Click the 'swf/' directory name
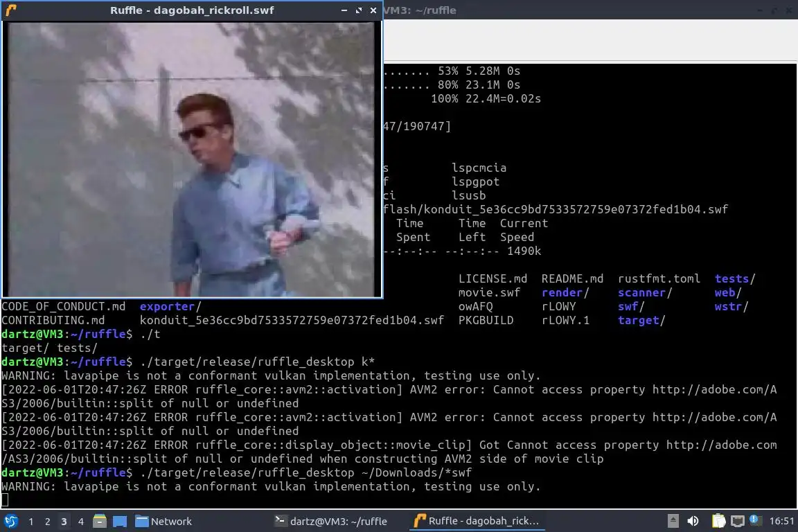The image size is (798, 532). [631, 306]
